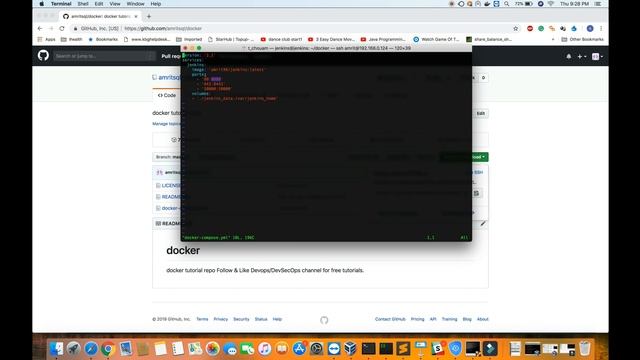640x360 pixels.
Task: Open Finder from the Dock
Action: (57, 349)
